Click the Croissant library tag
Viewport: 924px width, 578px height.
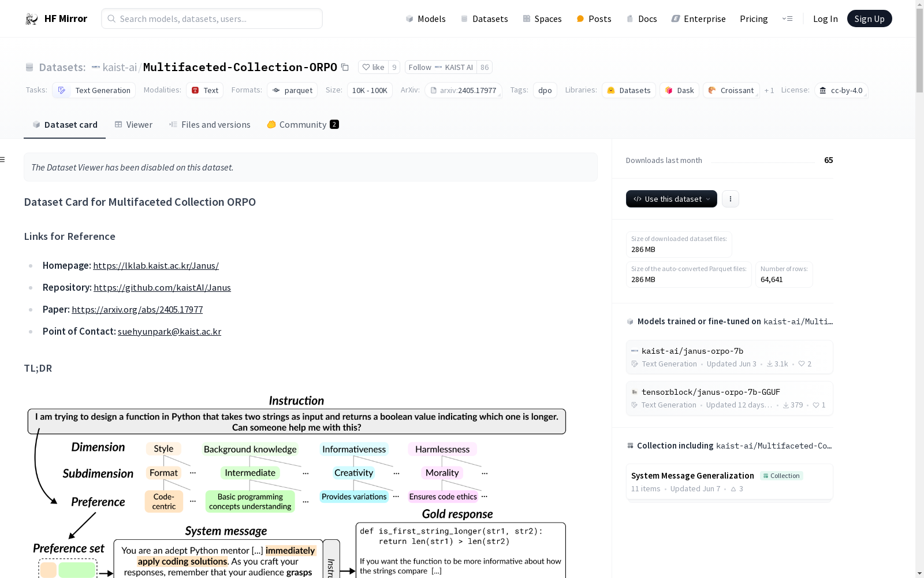click(731, 90)
